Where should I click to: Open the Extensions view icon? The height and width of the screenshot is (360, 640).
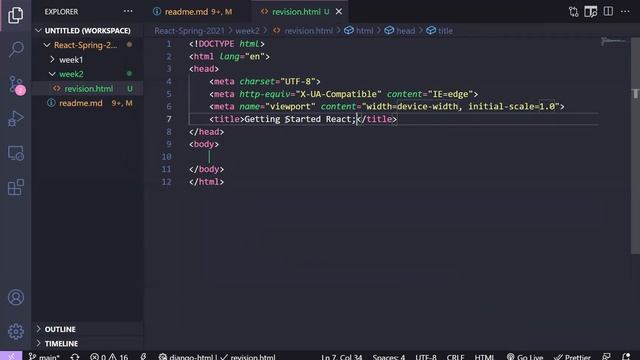point(16,187)
